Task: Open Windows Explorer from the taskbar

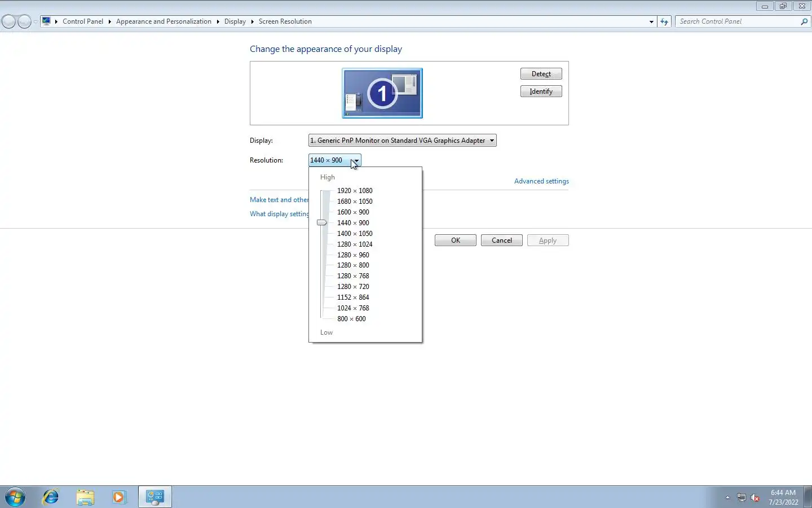Action: [85, 497]
